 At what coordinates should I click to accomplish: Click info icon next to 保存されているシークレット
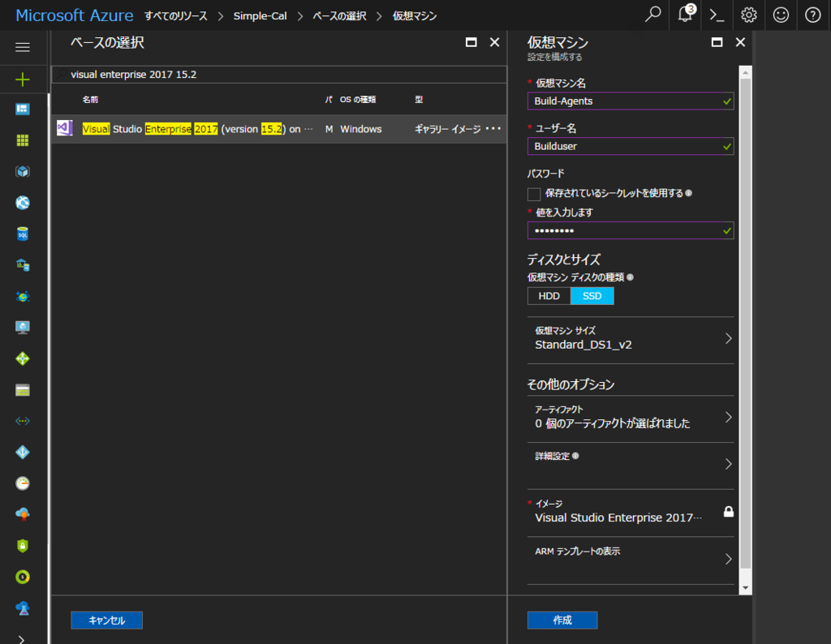688,193
